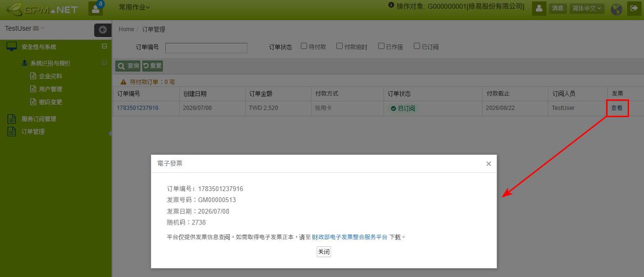This screenshot has width=644, height=277.
Task: Open 服务订阅管理 menu item
Action: pos(39,119)
